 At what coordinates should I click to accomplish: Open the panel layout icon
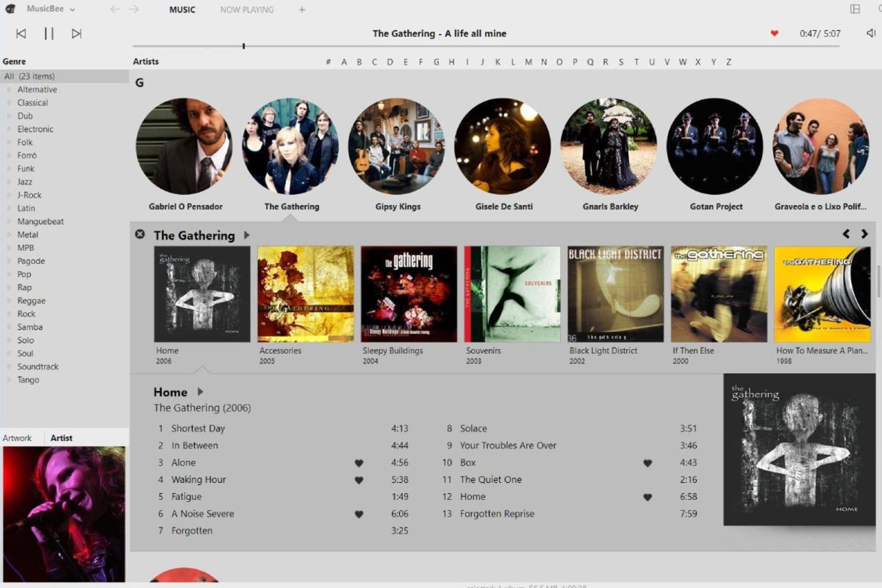pos(855,9)
